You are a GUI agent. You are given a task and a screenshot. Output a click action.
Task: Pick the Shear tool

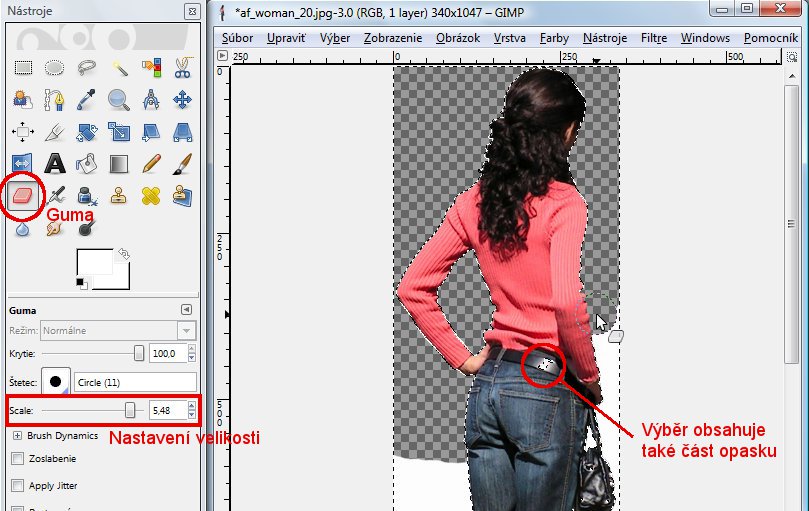coord(151,132)
